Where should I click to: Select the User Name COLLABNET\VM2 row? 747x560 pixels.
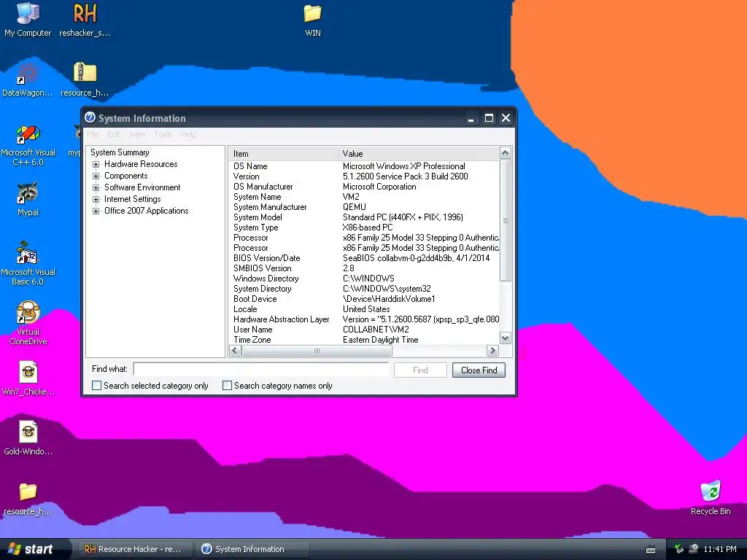point(364,330)
